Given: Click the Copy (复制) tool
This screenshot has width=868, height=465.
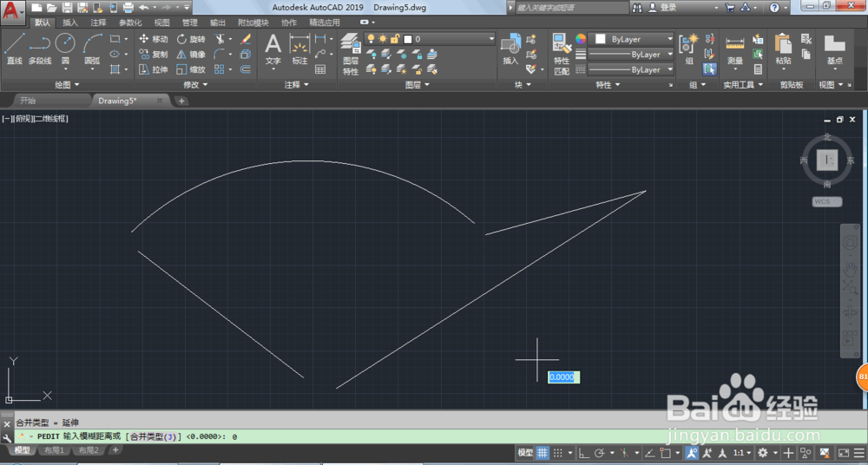Looking at the screenshot, I should point(153,55).
